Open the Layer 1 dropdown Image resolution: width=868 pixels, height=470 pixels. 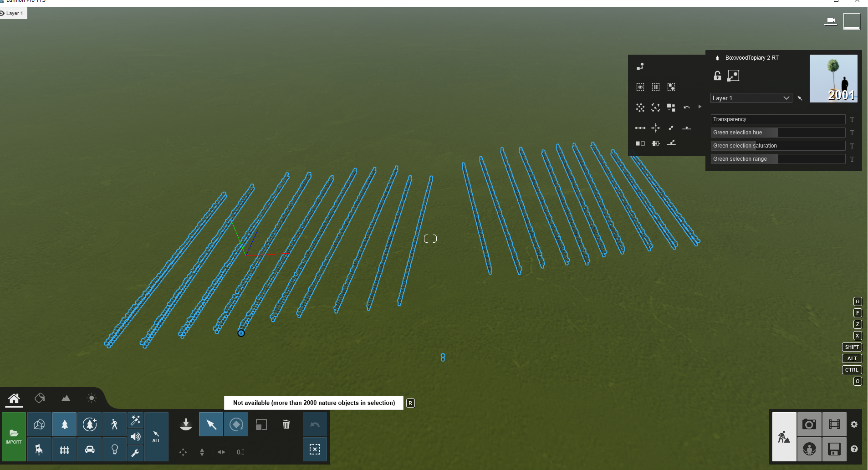tap(751, 98)
